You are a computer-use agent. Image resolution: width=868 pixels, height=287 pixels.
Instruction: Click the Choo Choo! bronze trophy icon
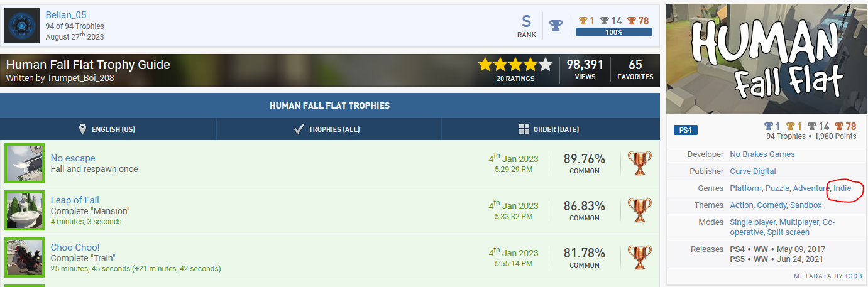pyautogui.click(x=640, y=257)
